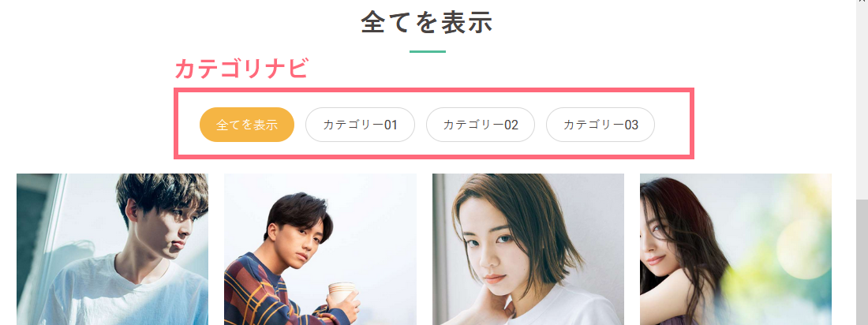Open the photo of man in white T-shirt
The image size is (868, 325).
point(112,249)
